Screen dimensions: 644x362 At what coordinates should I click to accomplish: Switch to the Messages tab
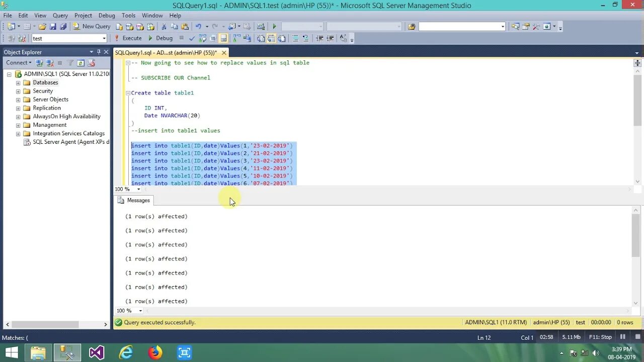[x=133, y=200]
